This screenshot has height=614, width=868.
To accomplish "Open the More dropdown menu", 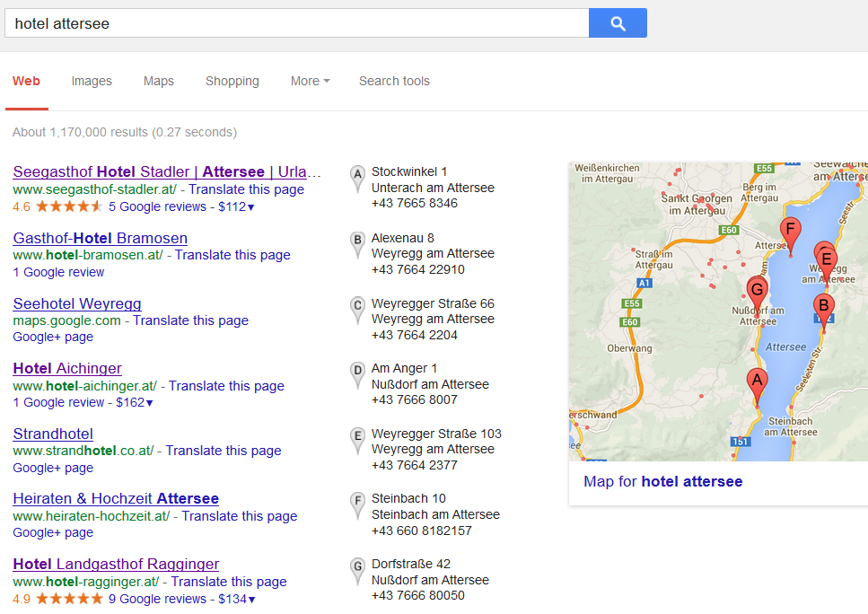I will point(310,81).
